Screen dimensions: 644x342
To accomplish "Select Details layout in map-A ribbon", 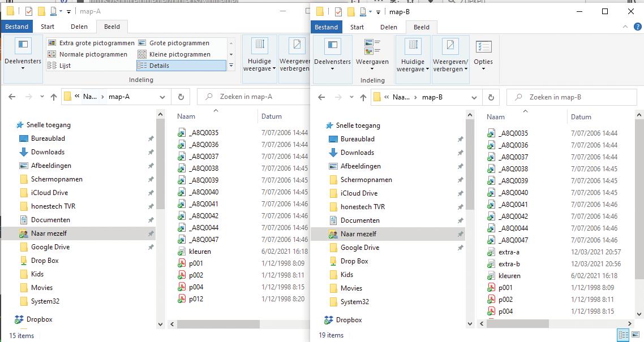I will tap(181, 66).
